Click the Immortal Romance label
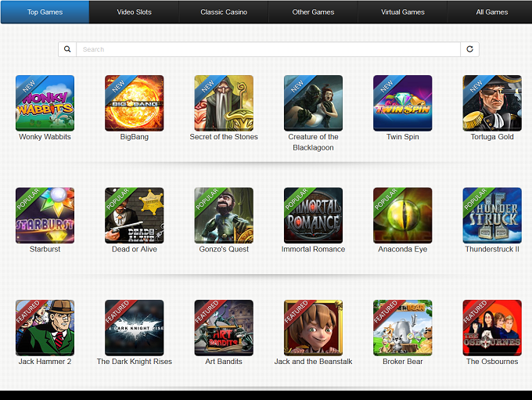Viewport: 532px width, 400px height. [313, 249]
